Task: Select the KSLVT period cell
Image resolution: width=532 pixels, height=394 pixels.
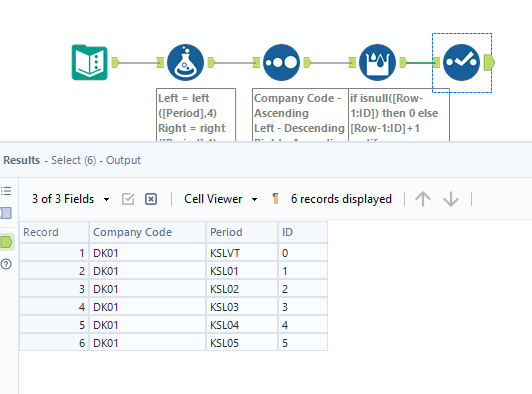Action: pos(242,253)
